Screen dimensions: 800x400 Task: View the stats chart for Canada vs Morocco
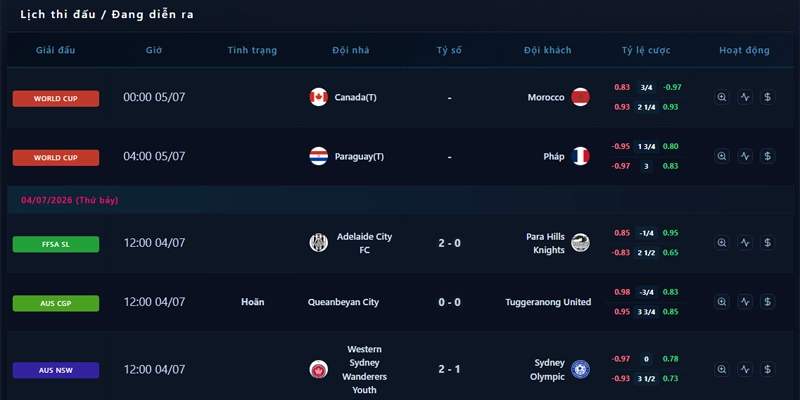pyautogui.click(x=745, y=97)
